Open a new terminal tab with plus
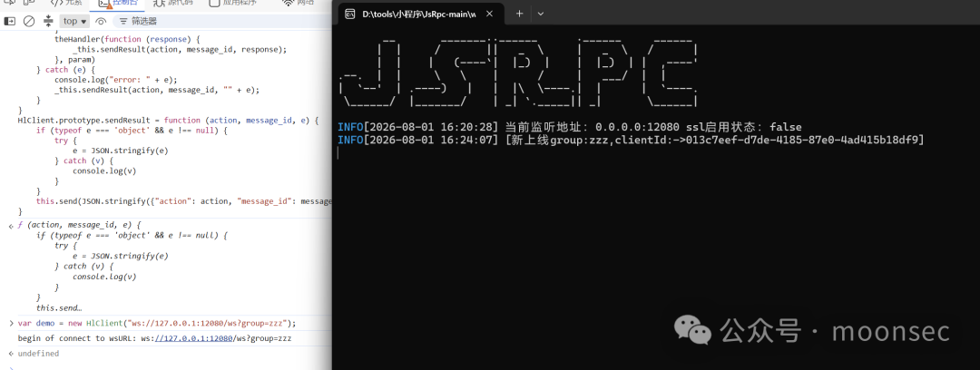The height and width of the screenshot is (370, 980). coord(519,13)
